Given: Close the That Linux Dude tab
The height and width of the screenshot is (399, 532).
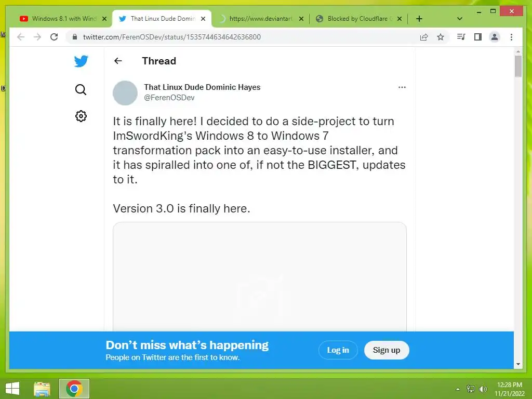Looking at the screenshot, I should coord(203,19).
